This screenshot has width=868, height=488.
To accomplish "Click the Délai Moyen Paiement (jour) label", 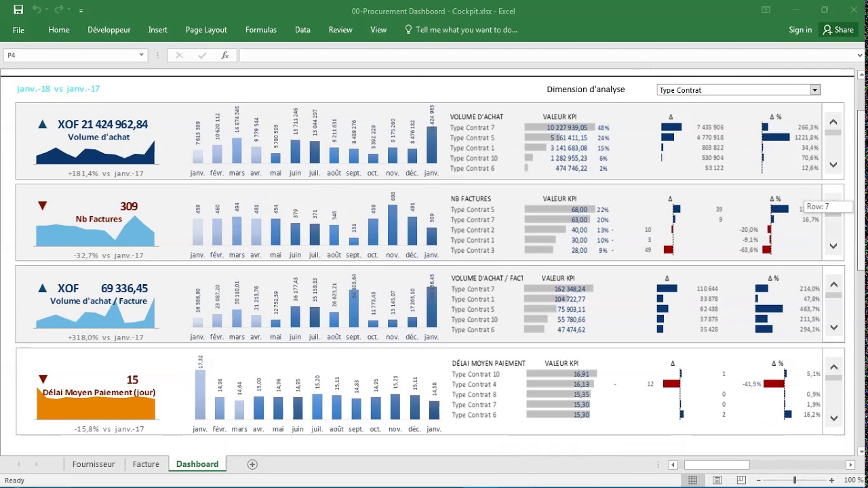I will click(x=99, y=392).
